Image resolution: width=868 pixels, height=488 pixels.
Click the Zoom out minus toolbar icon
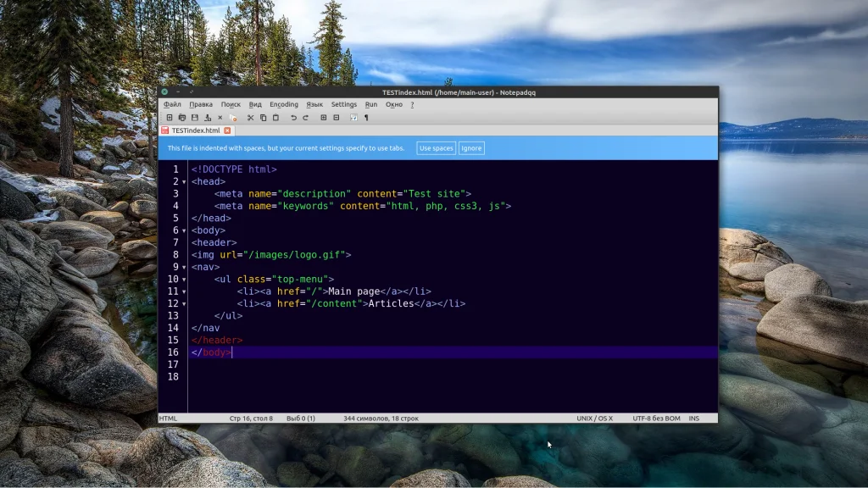(x=336, y=117)
